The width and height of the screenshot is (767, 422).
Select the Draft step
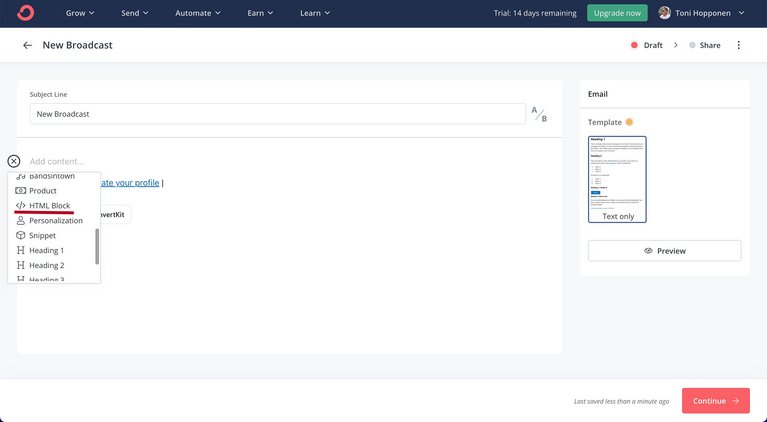click(647, 45)
